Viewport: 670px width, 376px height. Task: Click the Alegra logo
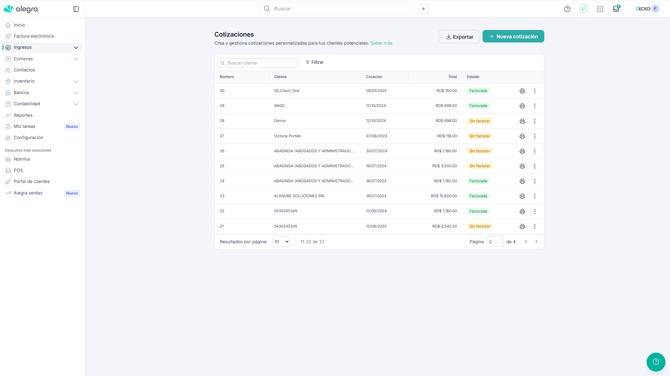(21, 9)
